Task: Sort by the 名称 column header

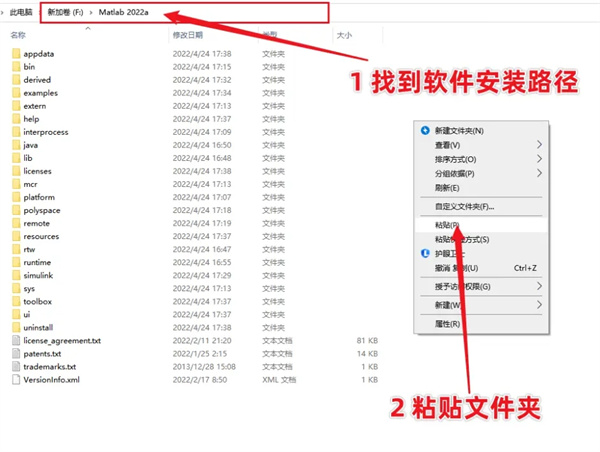Action: [x=18, y=35]
